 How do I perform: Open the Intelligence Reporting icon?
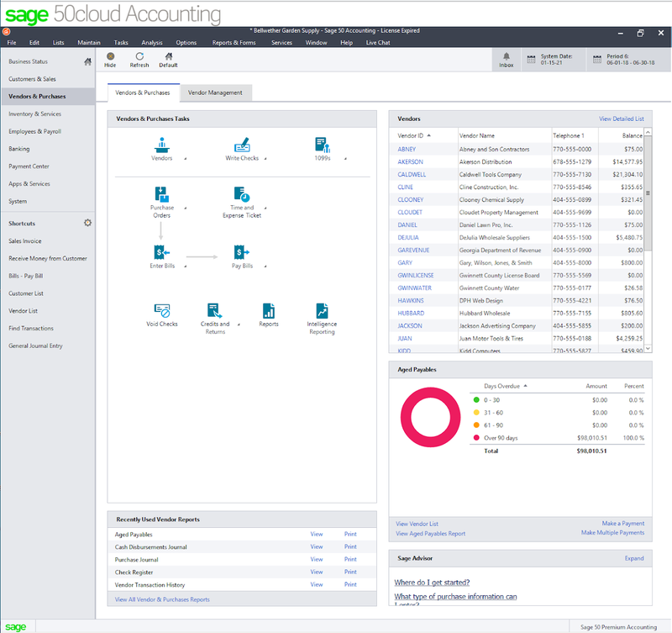(x=322, y=310)
